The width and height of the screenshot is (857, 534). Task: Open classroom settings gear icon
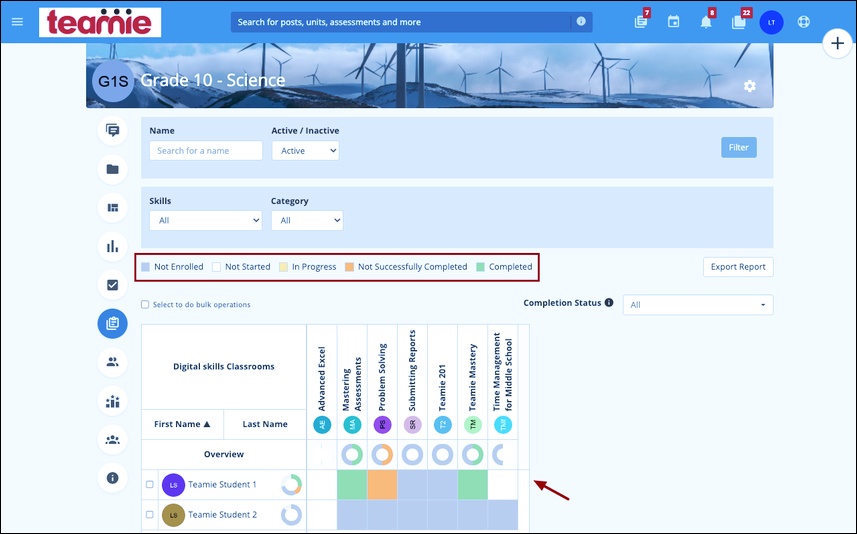click(749, 86)
